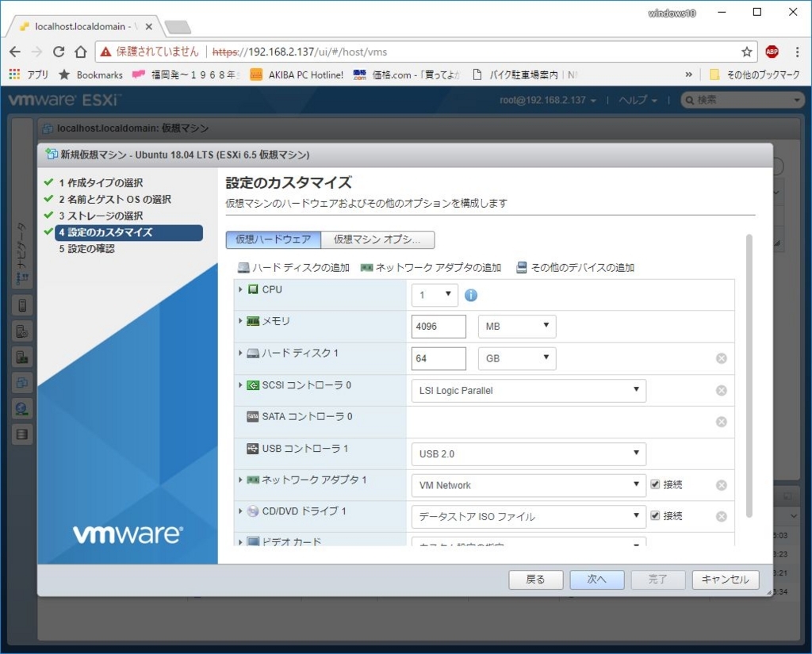812x654 pixels.
Task: Expand the Memory settings row
Action: click(x=240, y=321)
